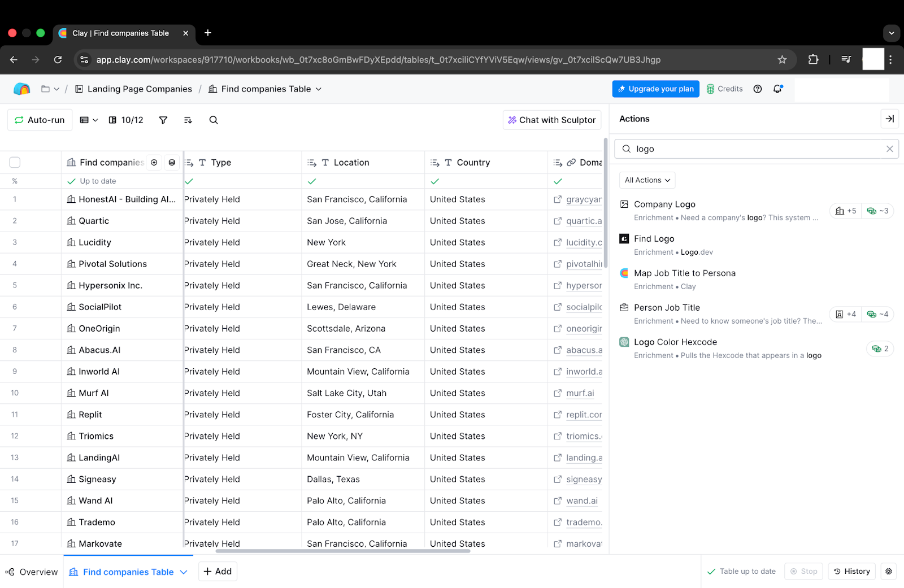Click the table search magnifier icon
The image size is (904, 588).
click(214, 120)
